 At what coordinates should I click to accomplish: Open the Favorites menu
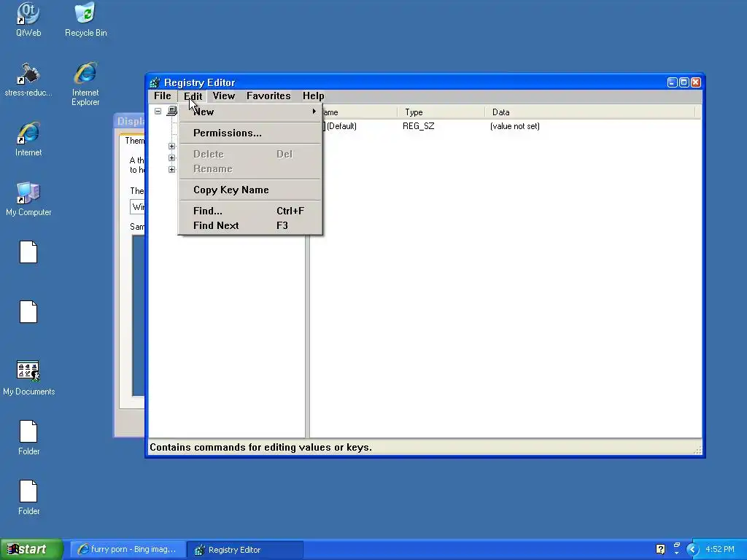coord(268,96)
